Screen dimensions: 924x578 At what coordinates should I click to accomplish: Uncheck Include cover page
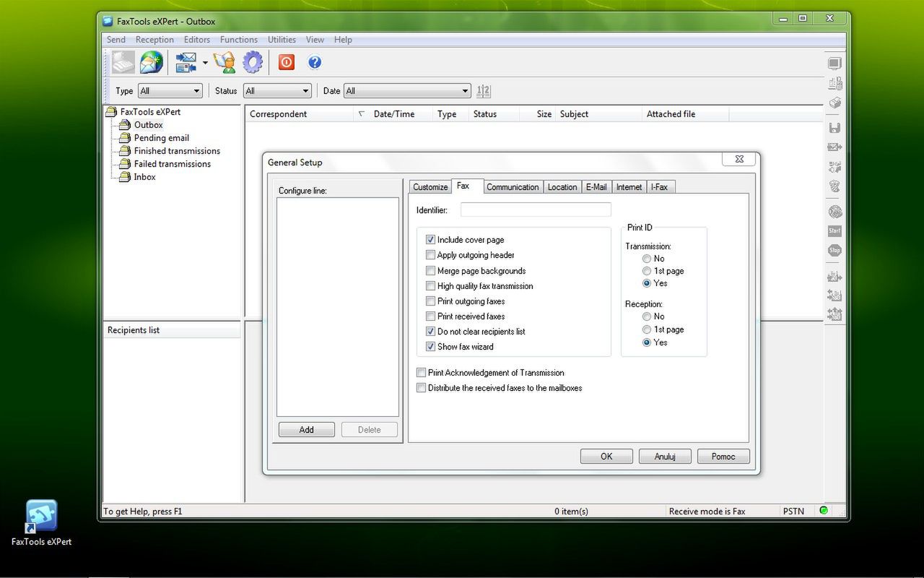(x=431, y=240)
